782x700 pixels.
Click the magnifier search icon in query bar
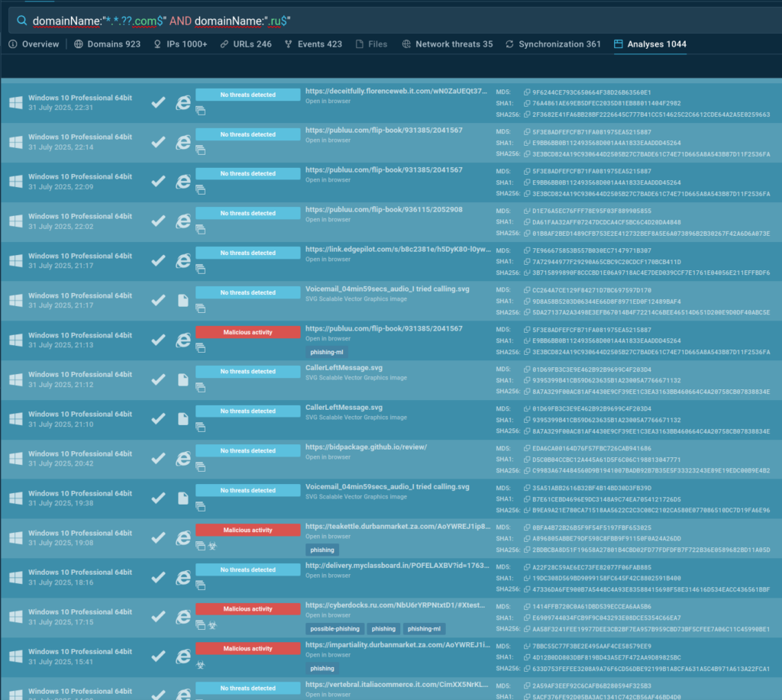pyautogui.click(x=21, y=19)
